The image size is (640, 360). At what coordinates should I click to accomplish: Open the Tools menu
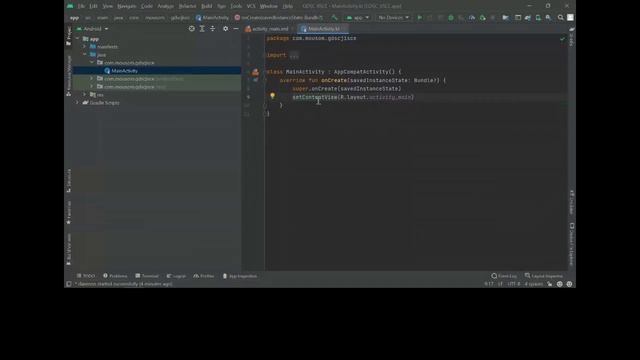coord(236,6)
